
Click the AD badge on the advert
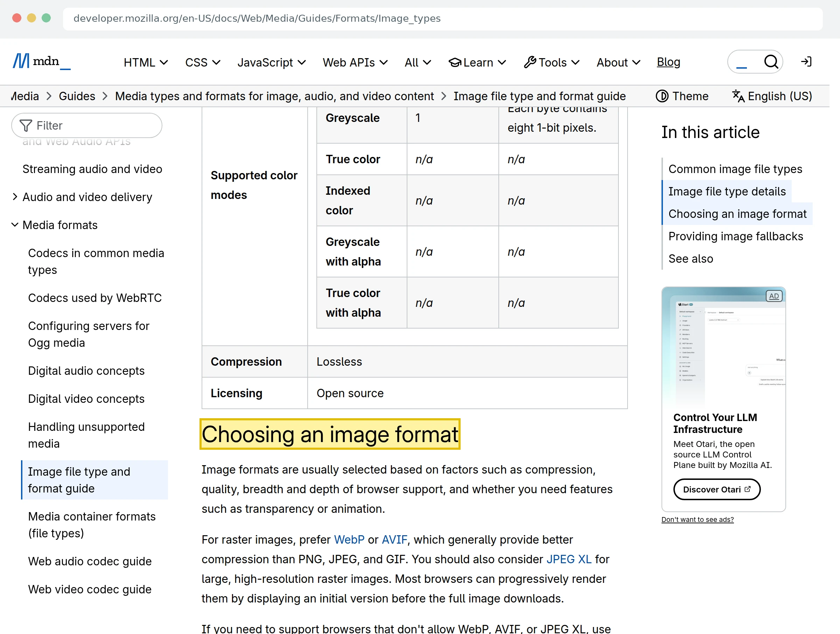click(774, 296)
